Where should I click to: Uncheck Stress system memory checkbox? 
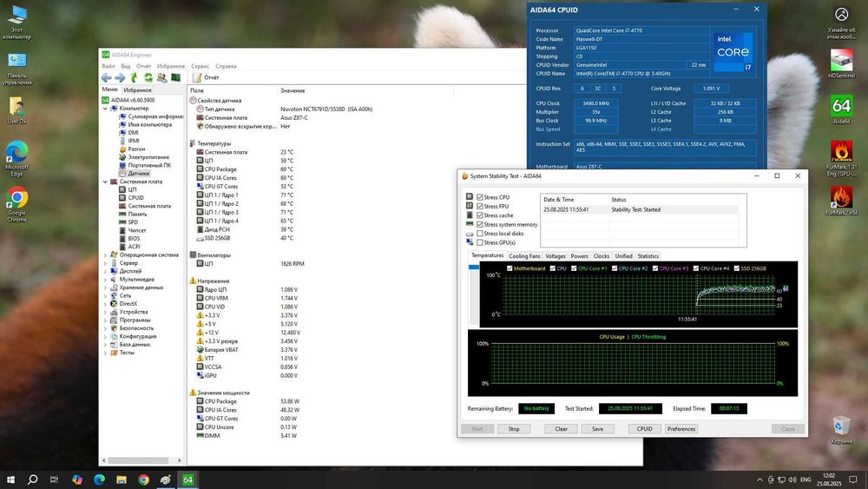tap(480, 224)
